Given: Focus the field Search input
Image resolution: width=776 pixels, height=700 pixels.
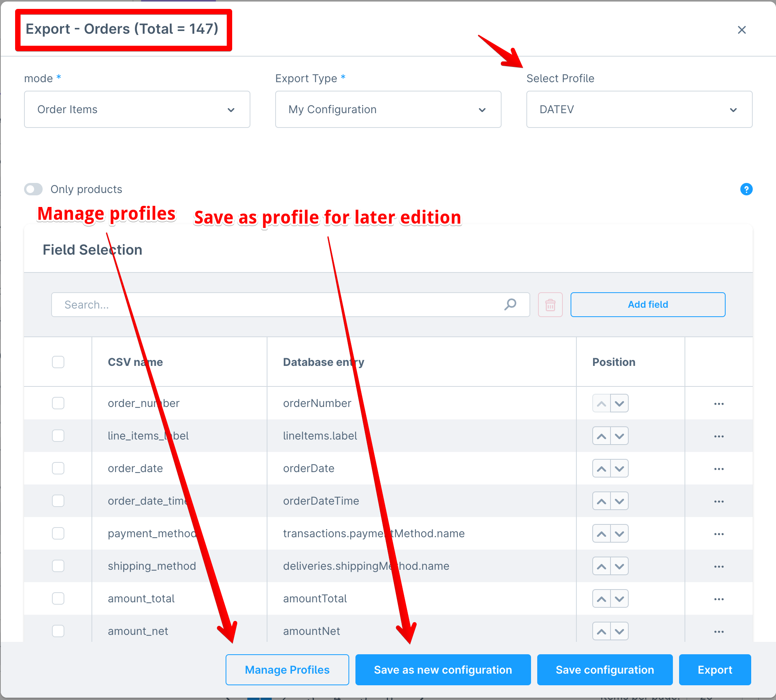Looking at the screenshot, I should (x=290, y=305).
